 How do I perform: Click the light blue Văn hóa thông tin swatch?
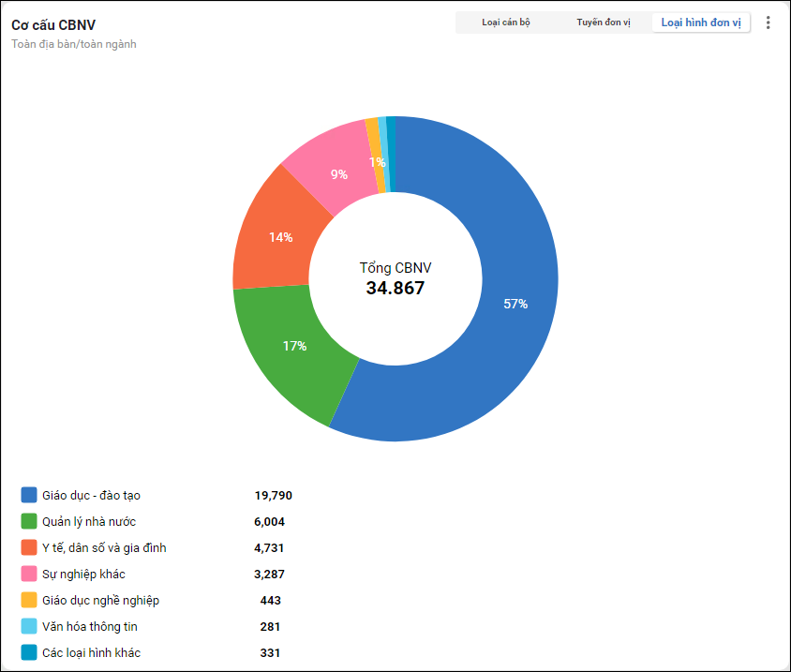29,626
